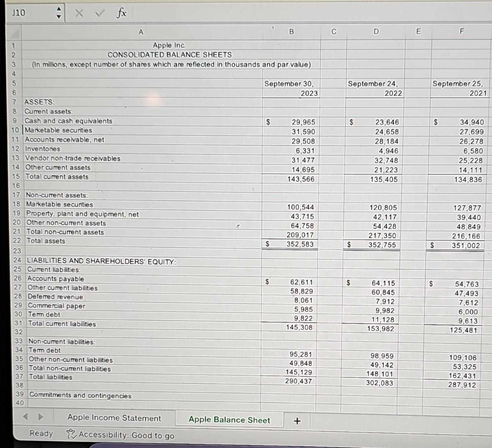Image resolution: width=492 pixels, height=448 pixels.
Task: Open the fx insert function icon
Action: pyautogui.click(x=121, y=13)
